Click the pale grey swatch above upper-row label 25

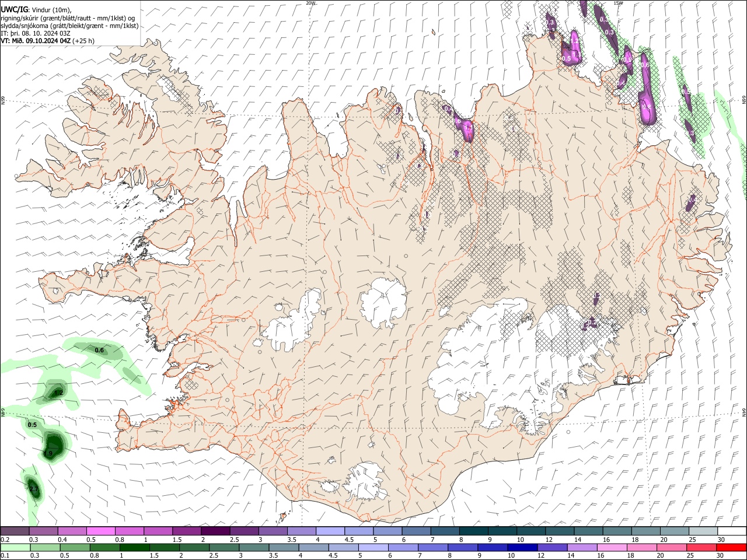point(704,531)
